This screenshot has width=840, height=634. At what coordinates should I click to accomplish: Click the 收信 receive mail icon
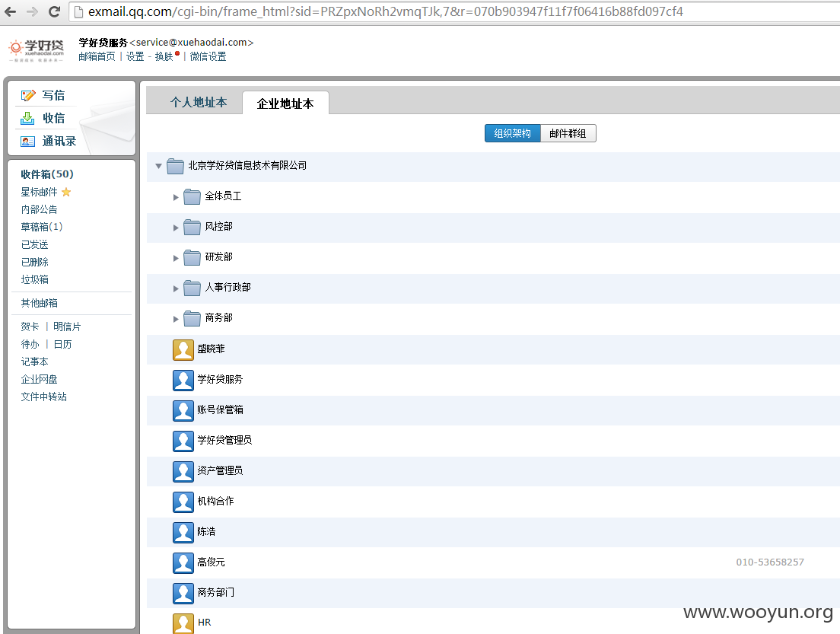(27, 118)
